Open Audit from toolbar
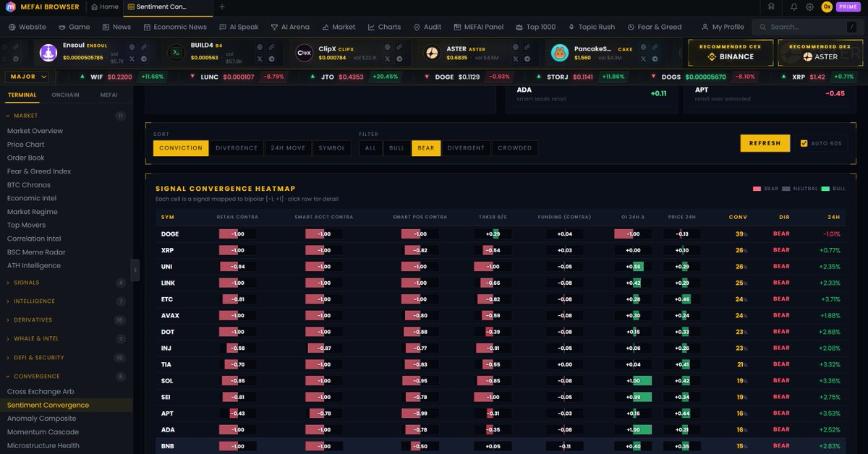Screen dimensions: 868x454 tap(427, 27)
